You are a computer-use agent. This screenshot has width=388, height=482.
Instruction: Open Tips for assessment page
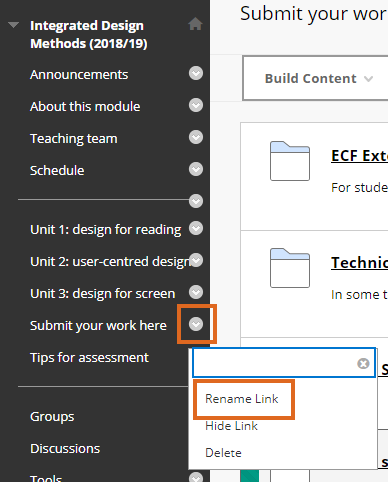point(89,357)
